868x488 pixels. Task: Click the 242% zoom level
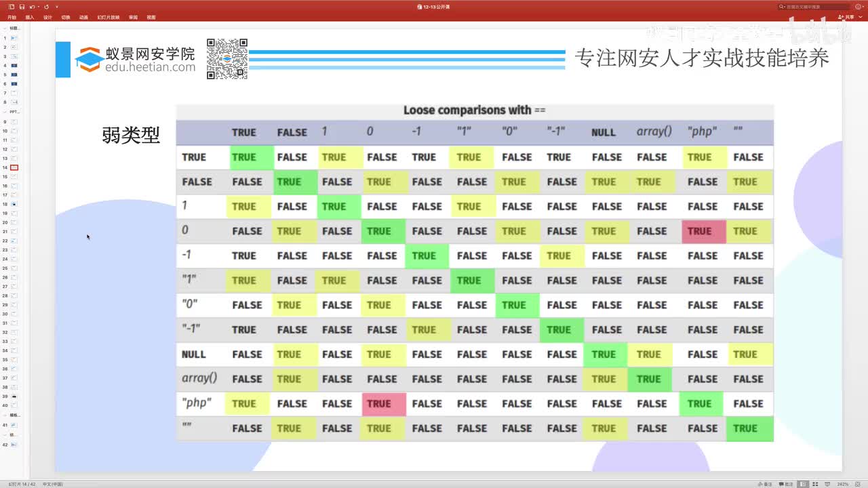[x=843, y=484]
